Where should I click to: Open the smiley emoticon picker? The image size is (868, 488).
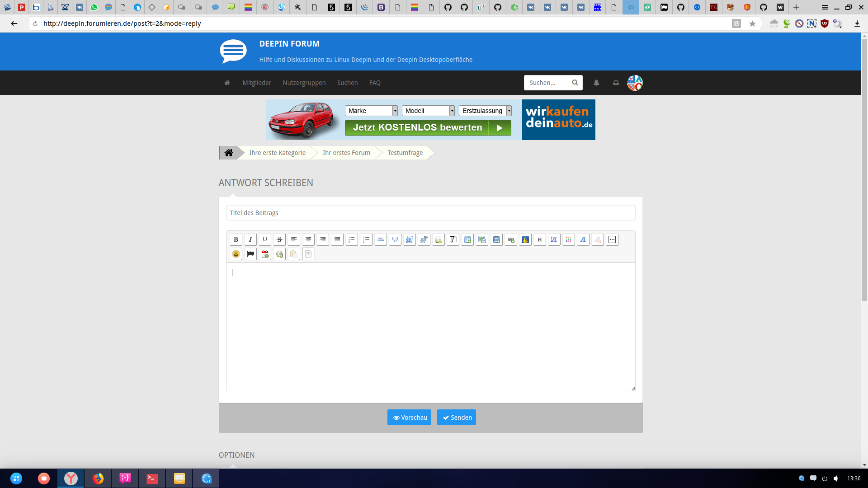[x=236, y=254]
